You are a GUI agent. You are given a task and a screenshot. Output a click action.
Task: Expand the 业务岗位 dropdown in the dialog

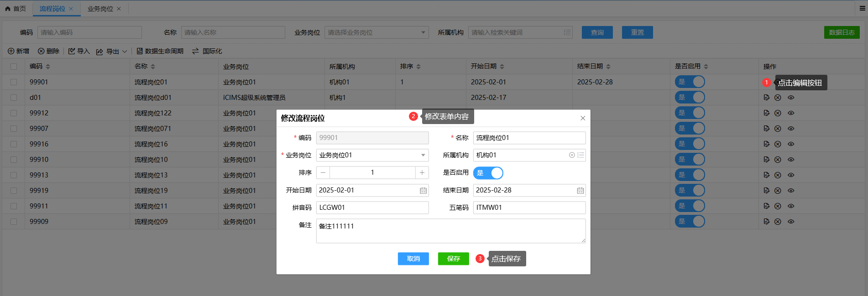pos(423,155)
